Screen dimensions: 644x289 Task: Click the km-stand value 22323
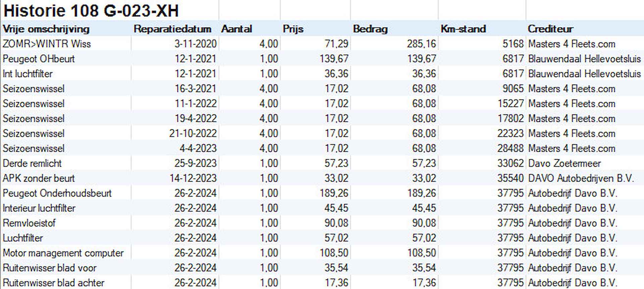511,133
